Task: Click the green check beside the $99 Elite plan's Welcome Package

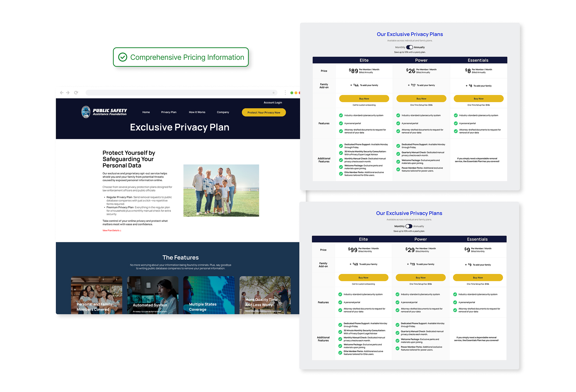Action: [340, 346]
